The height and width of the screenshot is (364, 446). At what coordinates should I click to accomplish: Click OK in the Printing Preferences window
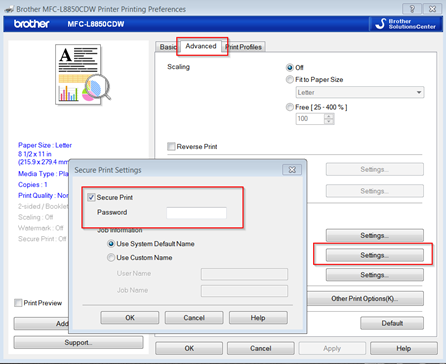click(189, 348)
